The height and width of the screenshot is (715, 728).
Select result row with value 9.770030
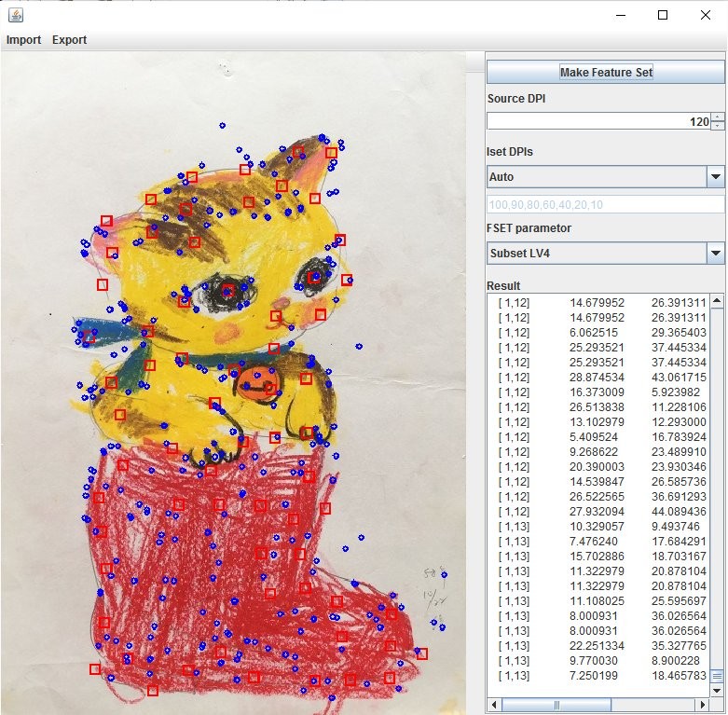pyautogui.click(x=599, y=661)
